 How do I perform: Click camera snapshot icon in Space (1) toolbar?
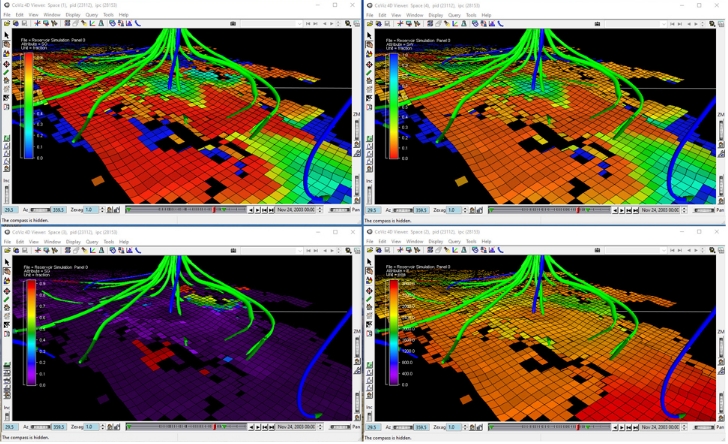tap(233, 23)
